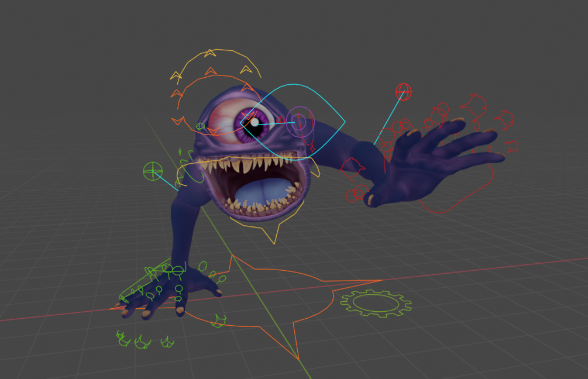Screen dimensions: 588x379
Task: Select the green gear-shaped rig control
Action: point(376,304)
